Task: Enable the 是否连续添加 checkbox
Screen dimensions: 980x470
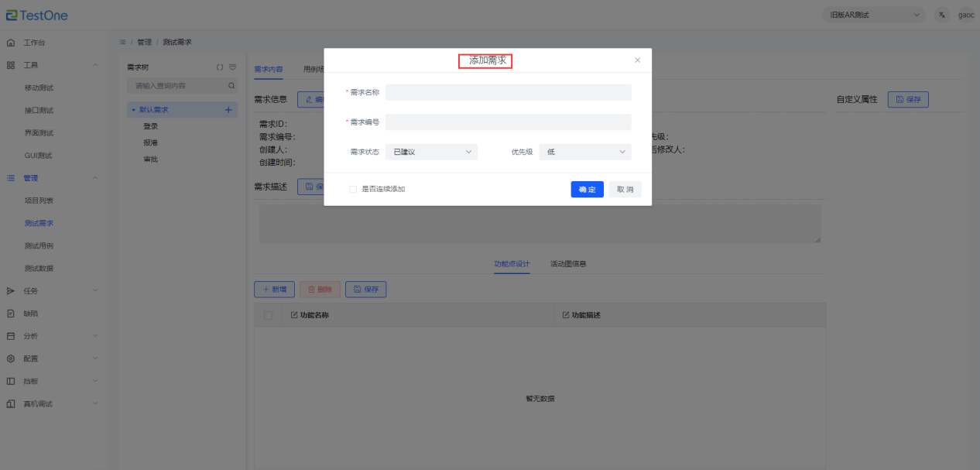Action: (353, 189)
